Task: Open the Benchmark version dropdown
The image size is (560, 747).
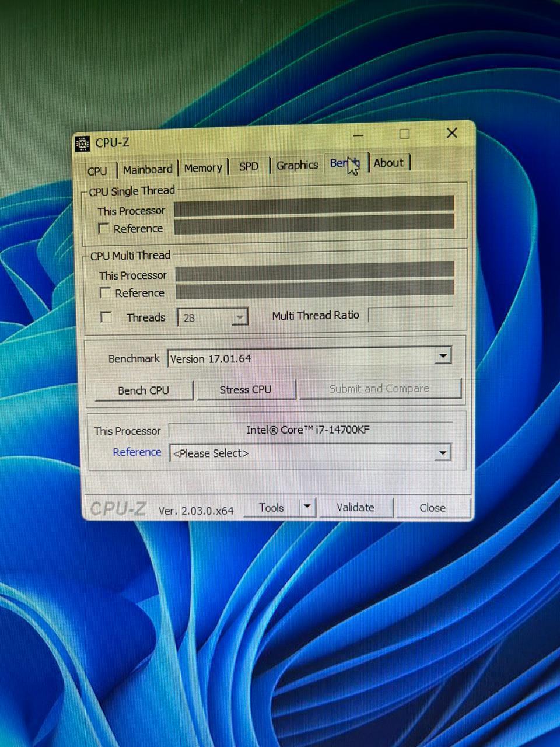Action: pos(443,355)
